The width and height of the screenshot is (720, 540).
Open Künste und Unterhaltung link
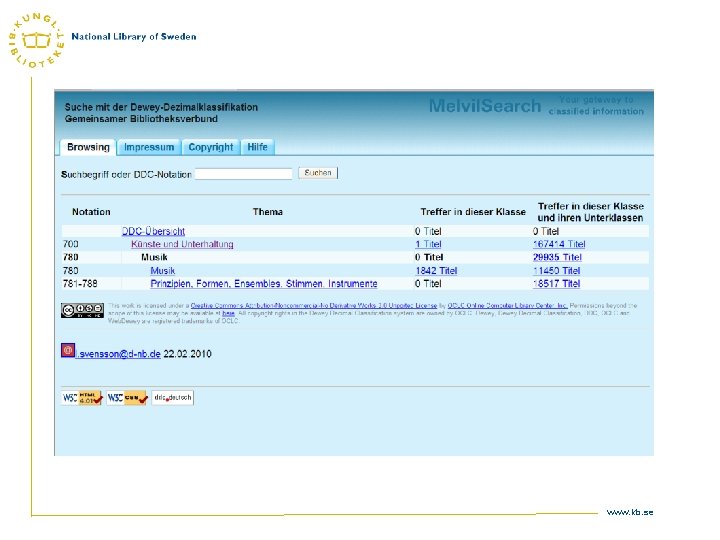click(182, 244)
